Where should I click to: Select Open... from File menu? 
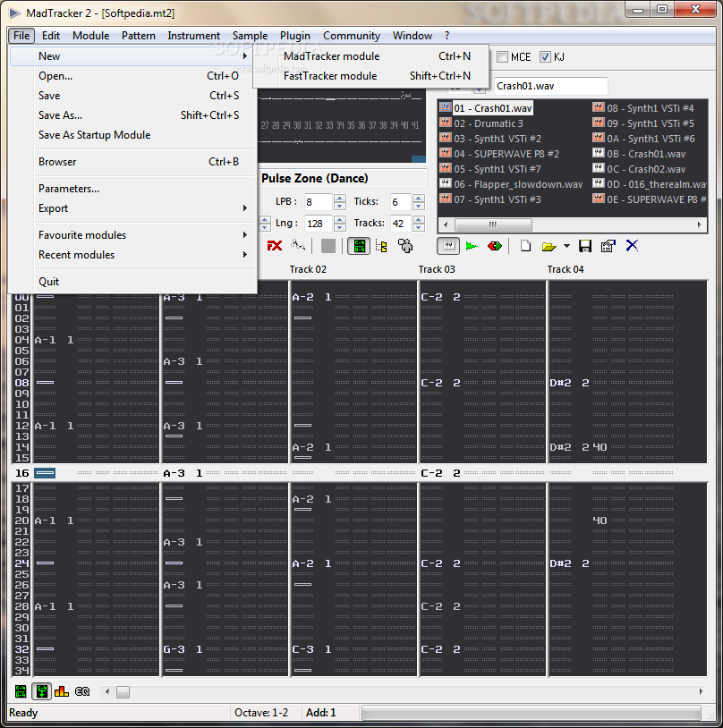click(x=133, y=76)
